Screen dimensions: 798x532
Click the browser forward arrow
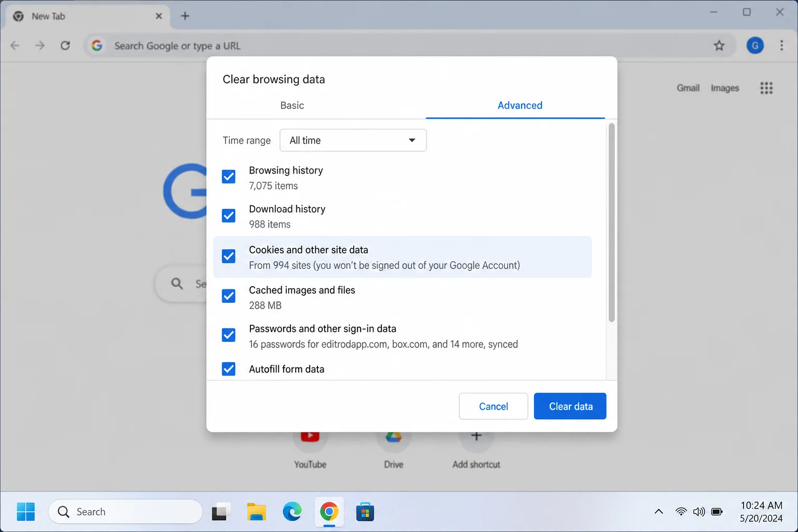pos(40,46)
